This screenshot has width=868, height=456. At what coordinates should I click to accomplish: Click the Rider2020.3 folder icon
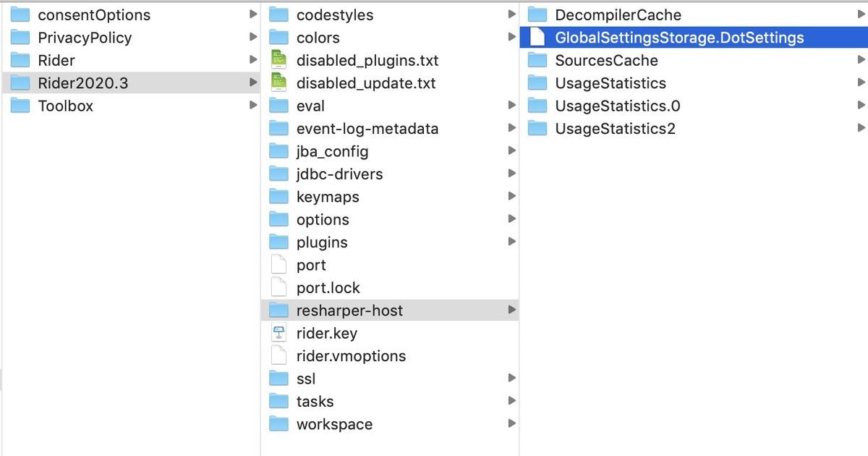coord(20,83)
